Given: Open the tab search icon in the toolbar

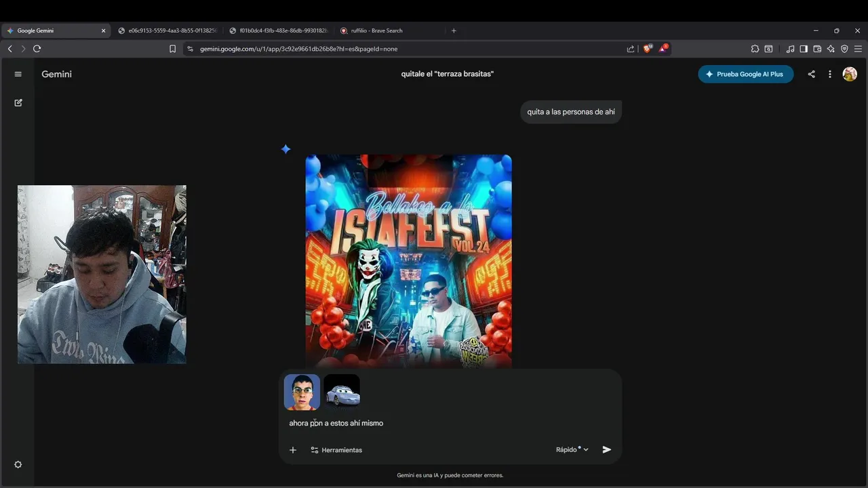Looking at the screenshot, I should (768, 49).
